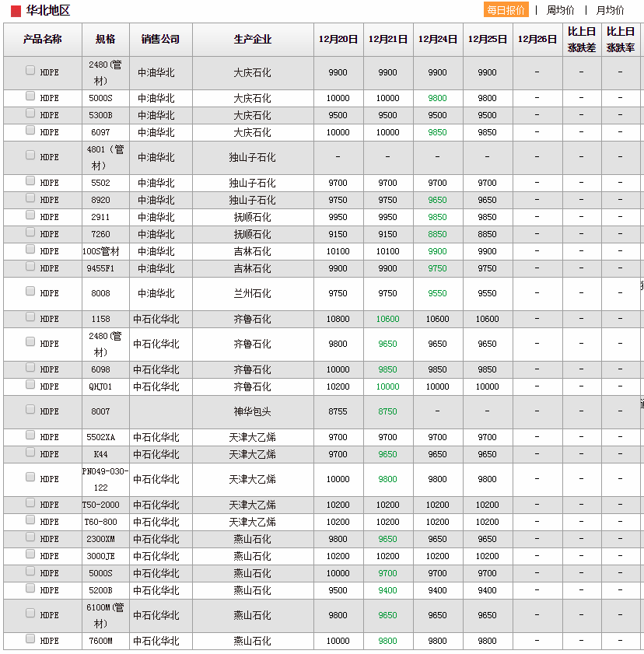Tick the checkbox for HDPE 5300B
This screenshot has width=644, height=654.
30,113
